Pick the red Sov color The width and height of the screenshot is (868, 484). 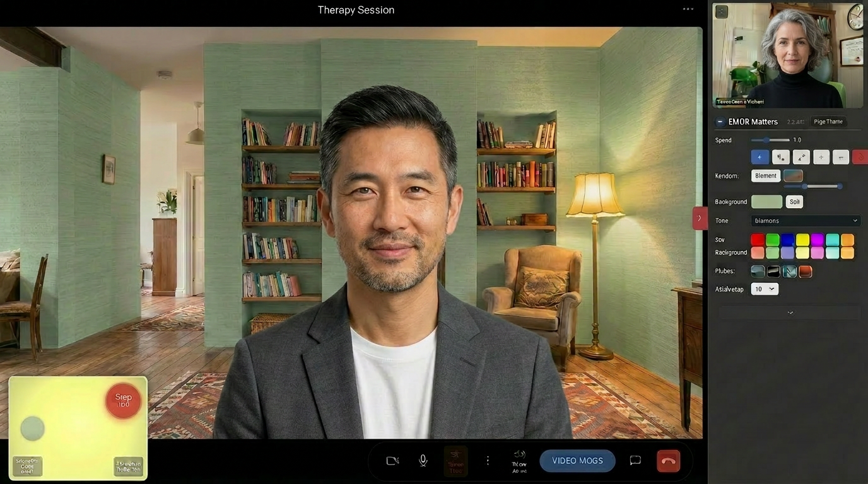758,239
